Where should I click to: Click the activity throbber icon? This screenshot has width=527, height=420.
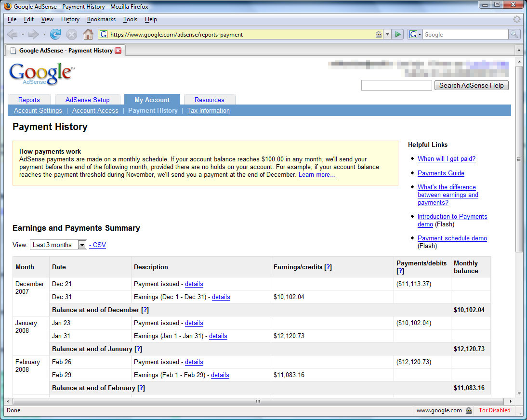pyautogui.click(x=516, y=19)
